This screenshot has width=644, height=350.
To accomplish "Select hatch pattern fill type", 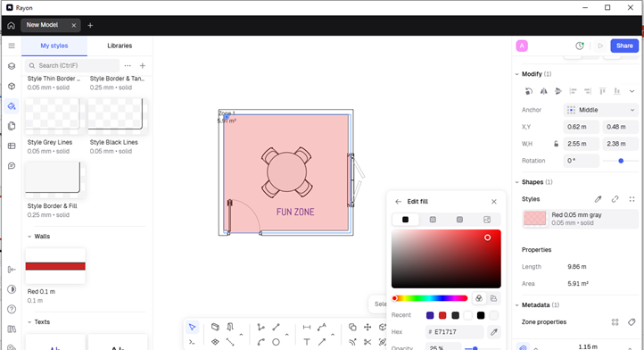I will [x=433, y=220].
